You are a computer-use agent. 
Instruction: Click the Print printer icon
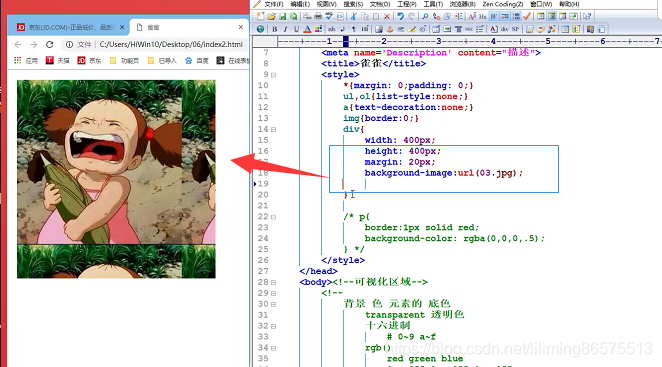point(318,16)
